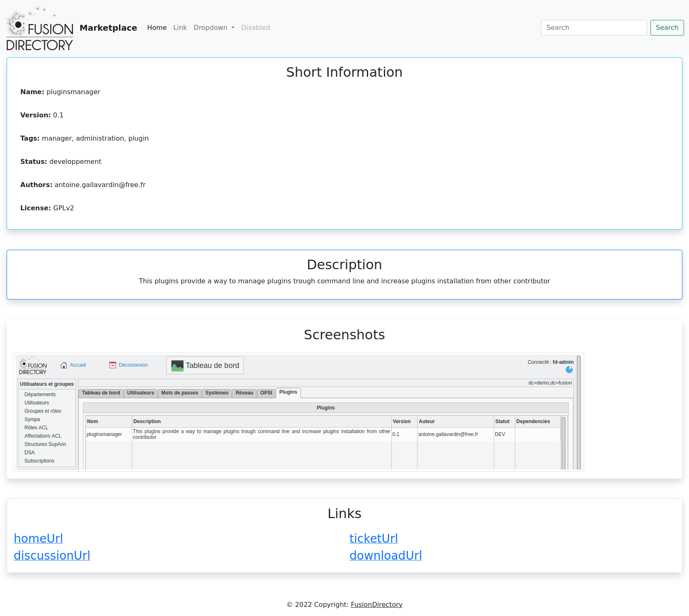
Task: Click the Description heading
Action: pos(344,265)
